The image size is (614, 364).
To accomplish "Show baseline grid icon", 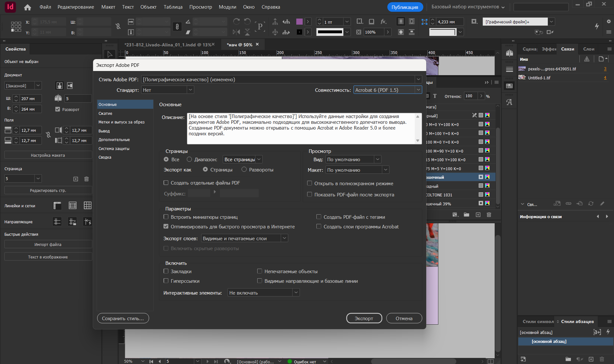I will [73, 205].
